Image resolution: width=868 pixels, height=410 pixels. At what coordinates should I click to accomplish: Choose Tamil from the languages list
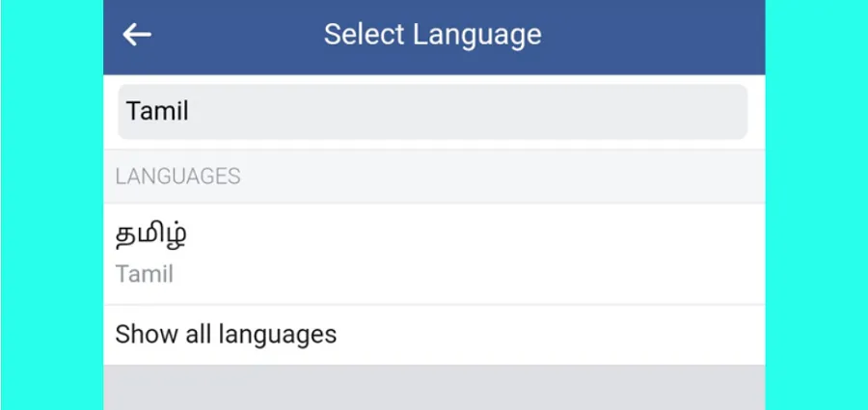[x=434, y=254]
